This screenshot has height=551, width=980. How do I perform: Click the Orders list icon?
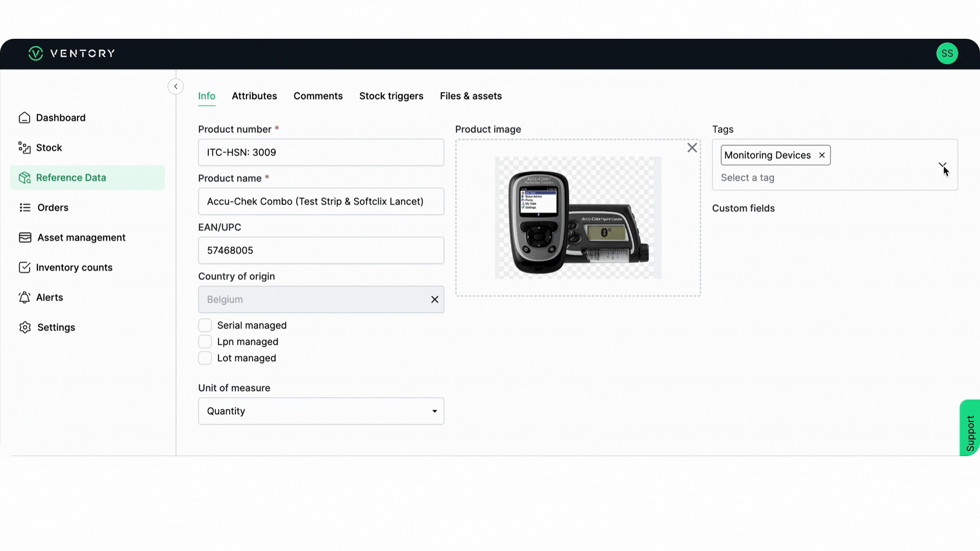(x=25, y=208)
